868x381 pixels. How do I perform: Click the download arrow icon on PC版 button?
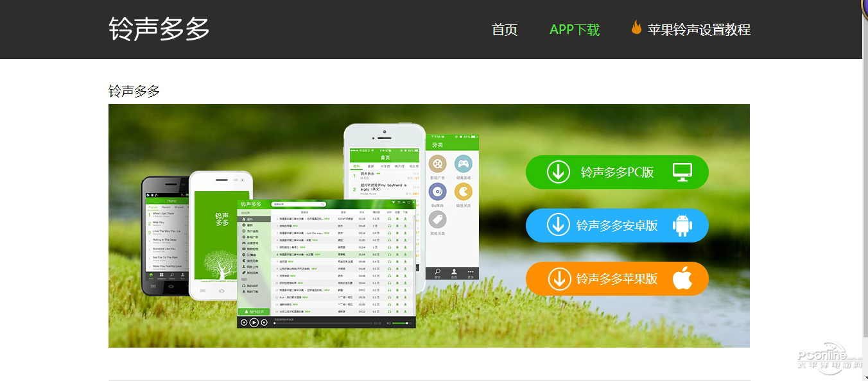[559, 172]
